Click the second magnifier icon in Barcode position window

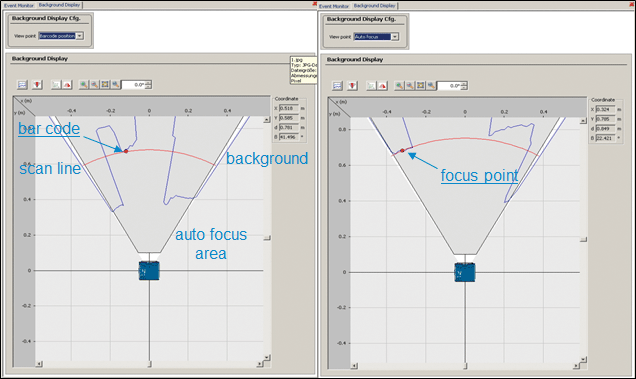point(94,84)
